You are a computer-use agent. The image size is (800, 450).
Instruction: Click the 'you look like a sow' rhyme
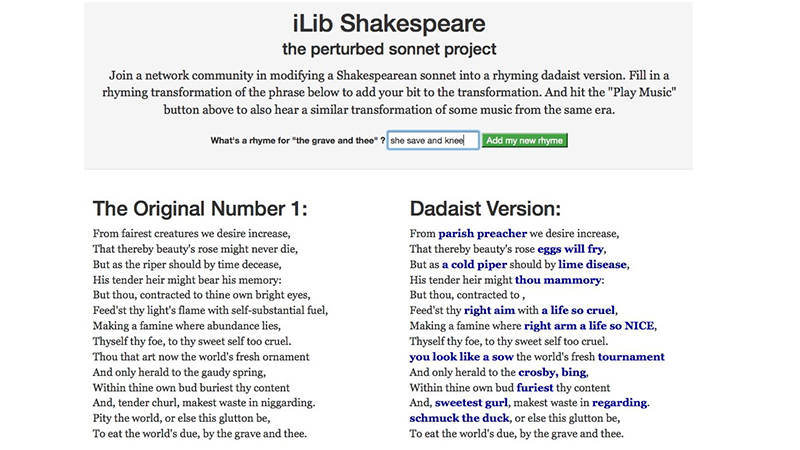[461, 357]
